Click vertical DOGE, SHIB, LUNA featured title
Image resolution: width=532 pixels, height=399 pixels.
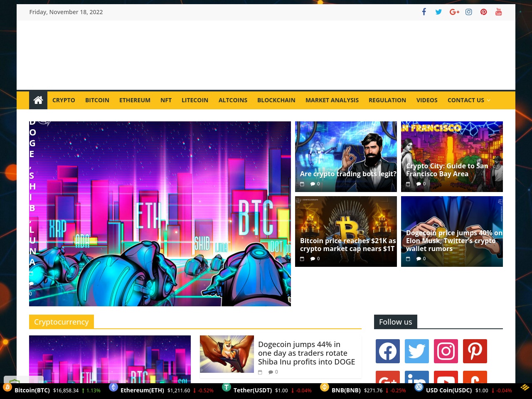point(32,194)
